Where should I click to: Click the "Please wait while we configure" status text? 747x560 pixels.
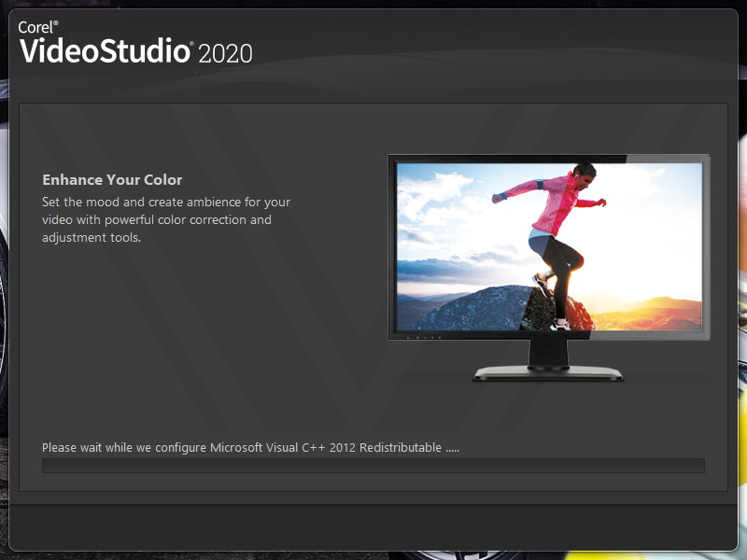(250, 448)
